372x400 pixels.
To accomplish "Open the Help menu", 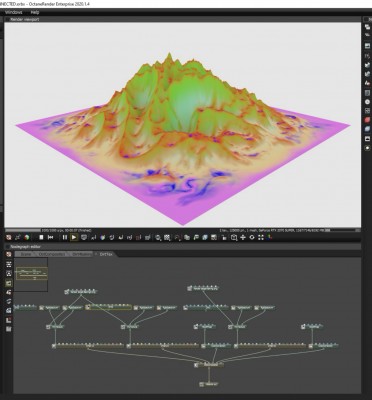I will [x=35, y=12].
